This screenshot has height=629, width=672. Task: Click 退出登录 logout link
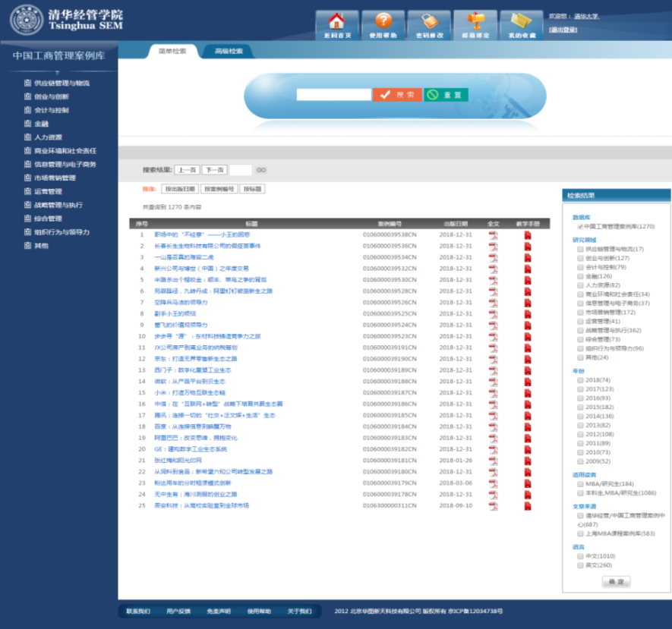coord(563,30)
